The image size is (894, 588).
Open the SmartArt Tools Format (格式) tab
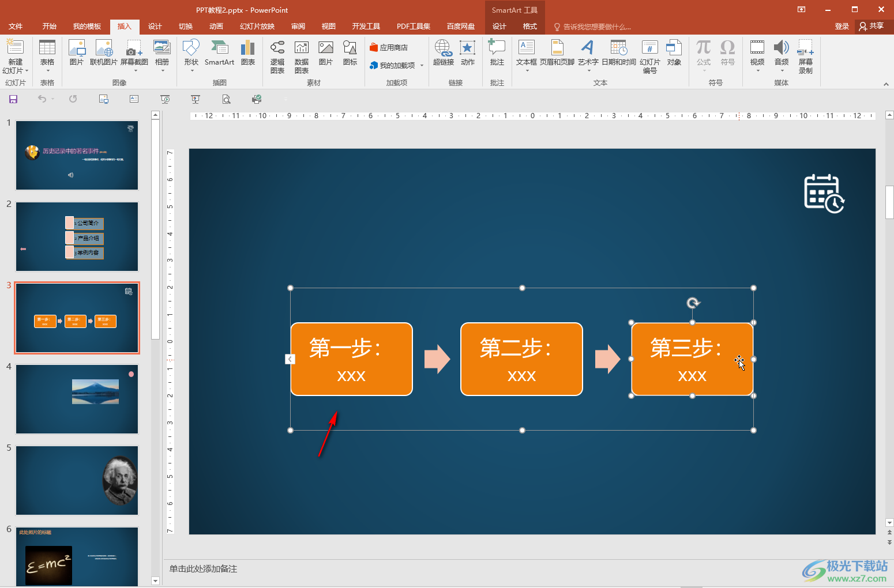(x=529, y=27)
